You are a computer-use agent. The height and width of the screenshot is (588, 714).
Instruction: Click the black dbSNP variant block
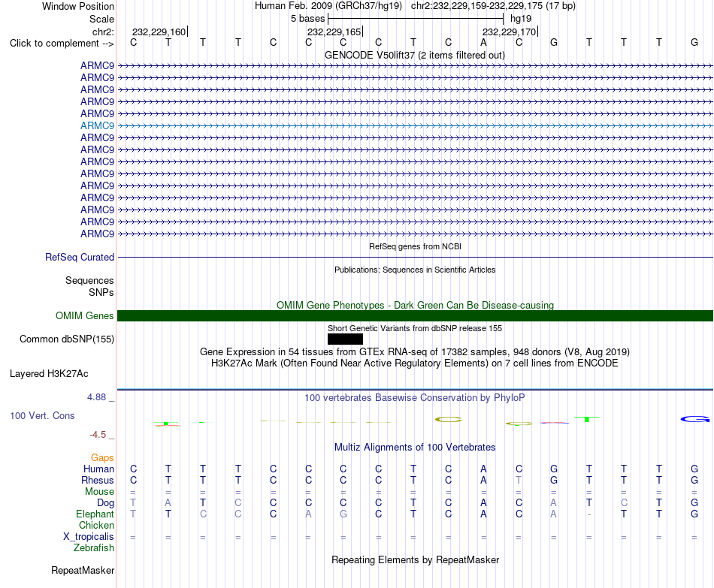(x=345, y=339)
